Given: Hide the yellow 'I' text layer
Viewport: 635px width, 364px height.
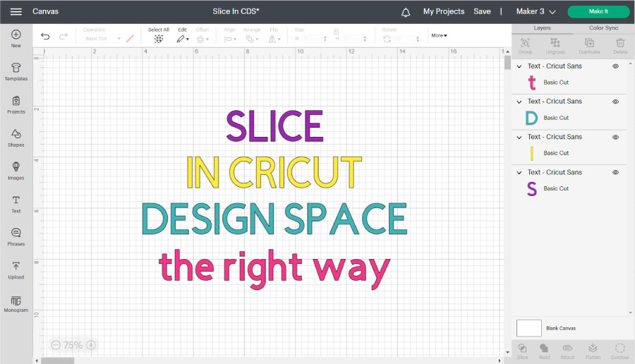Looking at the screenshot, I should (x=615, y=137).
